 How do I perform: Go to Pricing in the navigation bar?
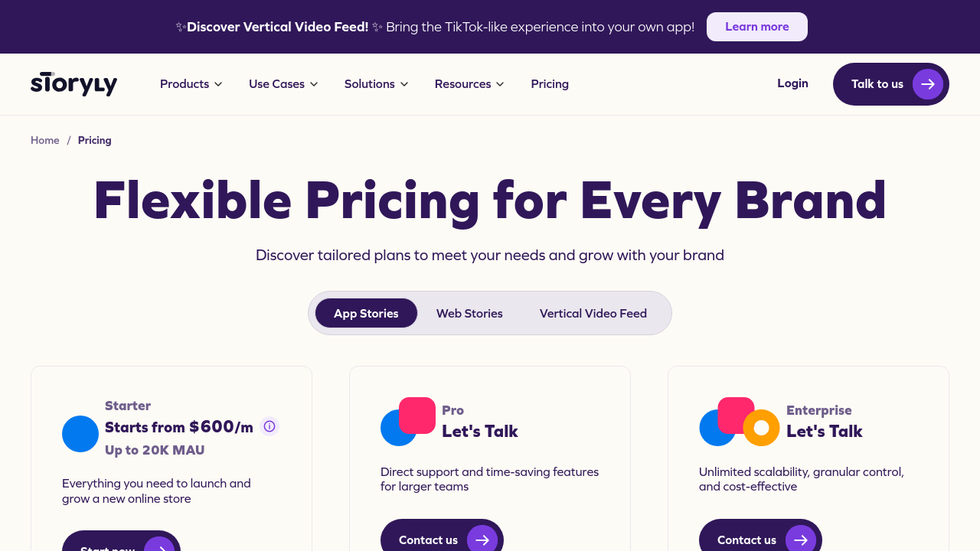point(550,84)
